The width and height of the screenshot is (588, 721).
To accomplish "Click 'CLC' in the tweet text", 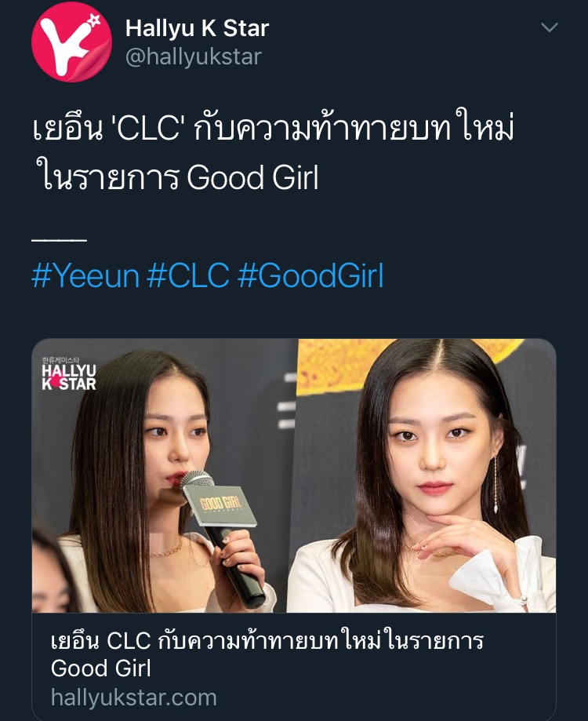I will pyautogui.click(x=145, y=129).
